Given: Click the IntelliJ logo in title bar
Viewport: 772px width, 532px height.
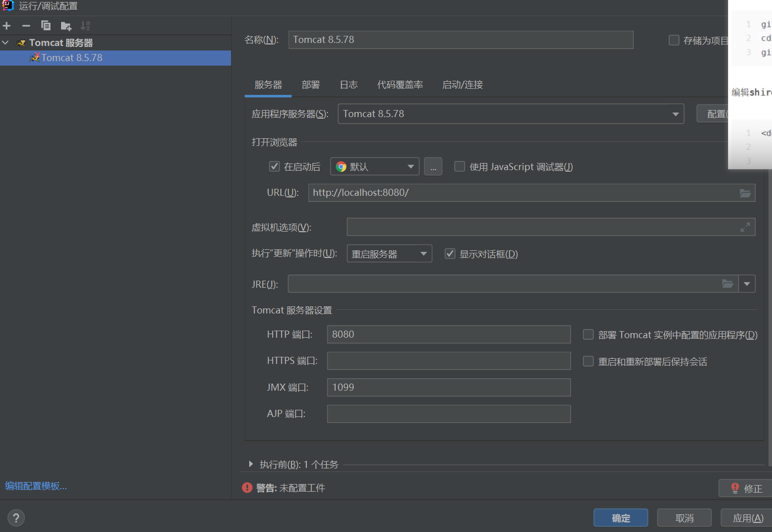Looking at the screenshot, I should 8,6.
